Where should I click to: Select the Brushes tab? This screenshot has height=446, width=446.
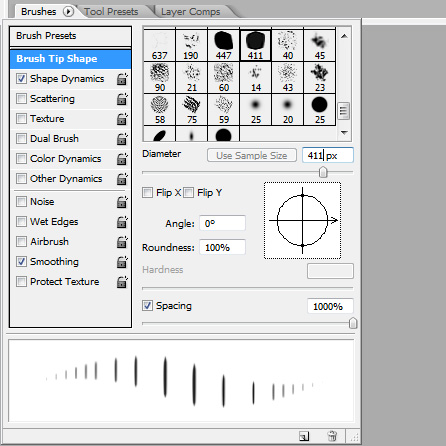(39, 12)
